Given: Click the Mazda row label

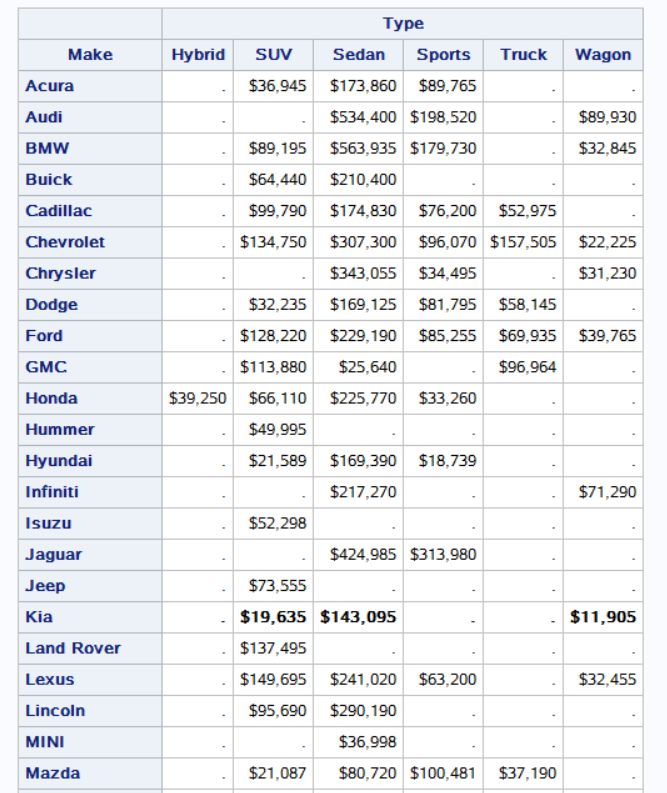Looking at the screenshot, I should pos(53,773).
